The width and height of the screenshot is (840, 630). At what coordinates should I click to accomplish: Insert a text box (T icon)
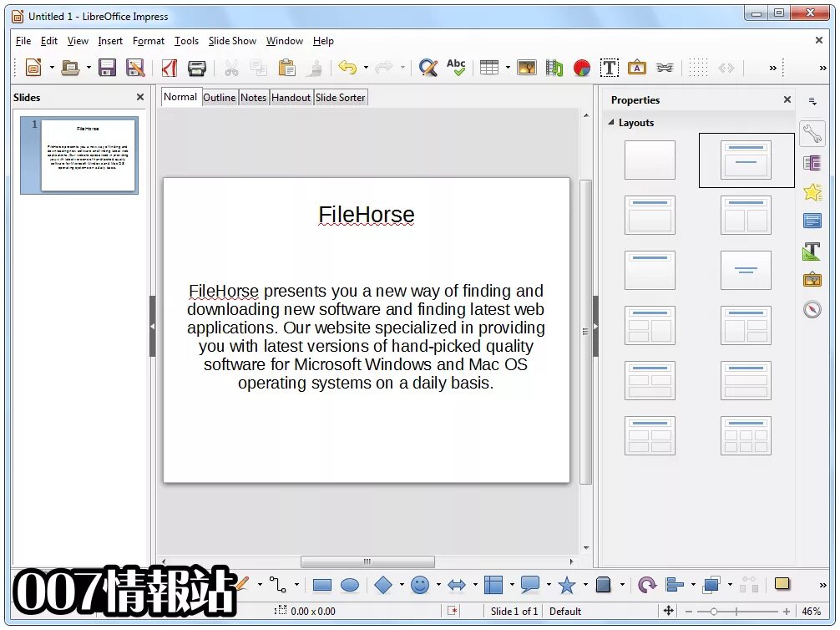tap(609, 68)
